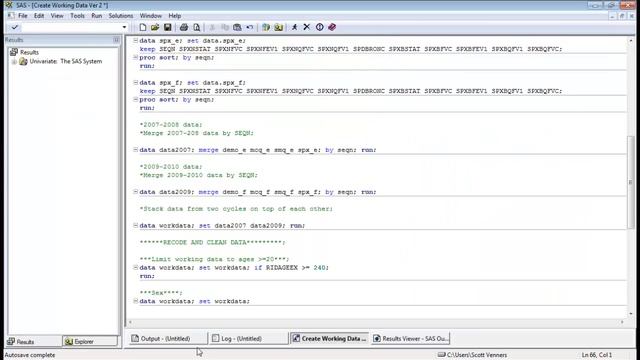
Task: Click the '*2007-2008 data;' comment line
Action: click(x=171, y=124)
